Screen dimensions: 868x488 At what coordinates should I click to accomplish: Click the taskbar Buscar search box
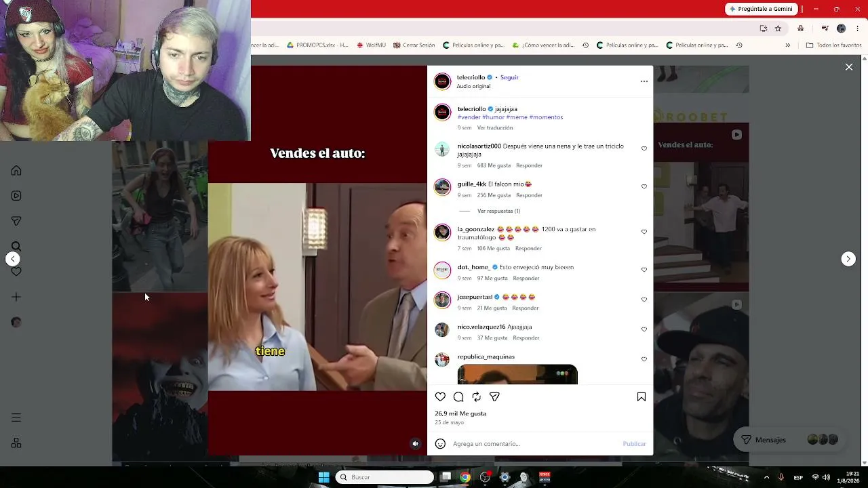[385, 477]
